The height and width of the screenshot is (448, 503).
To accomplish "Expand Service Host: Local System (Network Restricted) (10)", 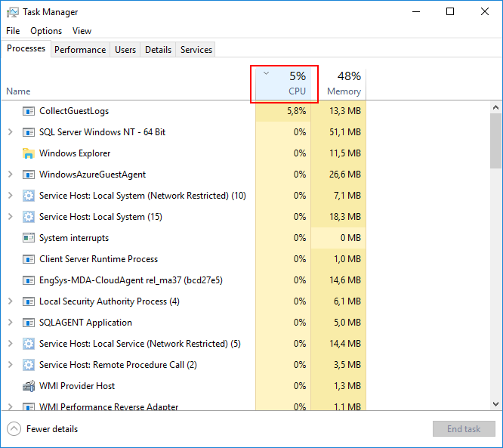I will (11, 196).
